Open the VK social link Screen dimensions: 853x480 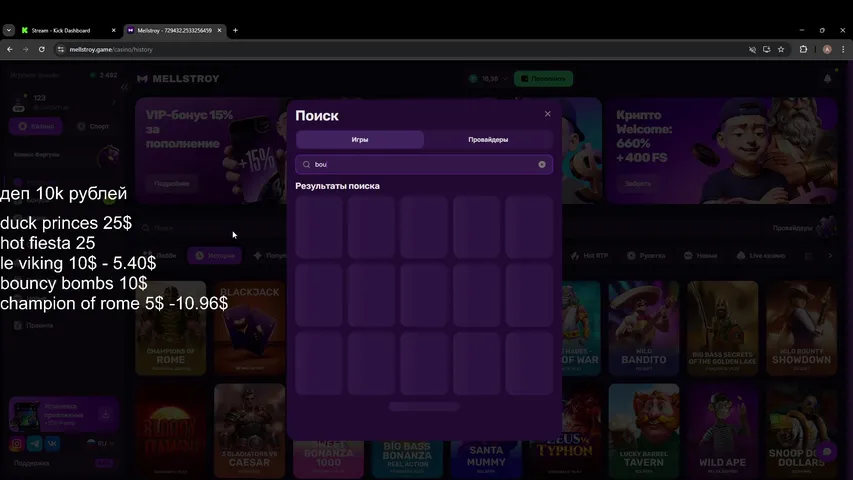52,444
